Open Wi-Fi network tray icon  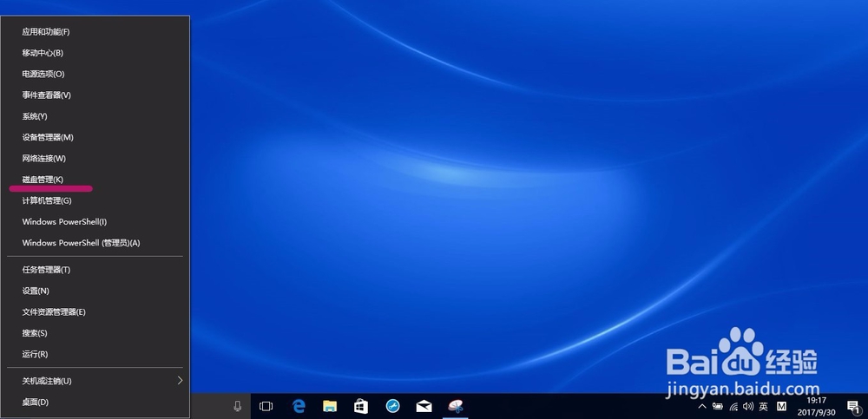[733, 406]
